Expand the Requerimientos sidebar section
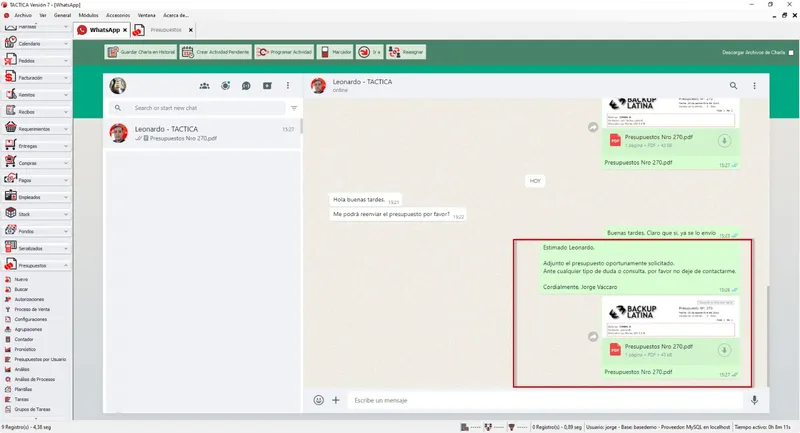Viewport: 800px width, 433px height. pos(36,129)
